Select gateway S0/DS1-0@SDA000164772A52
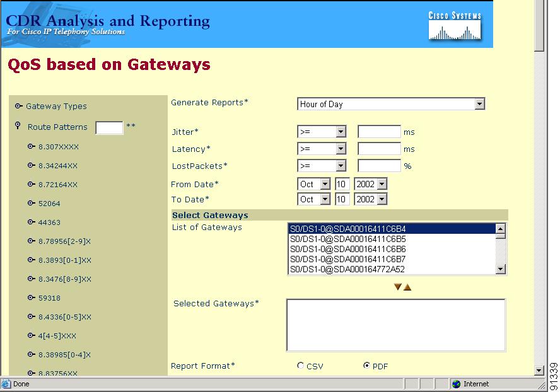The image size is (560, 392). [392, 269]
